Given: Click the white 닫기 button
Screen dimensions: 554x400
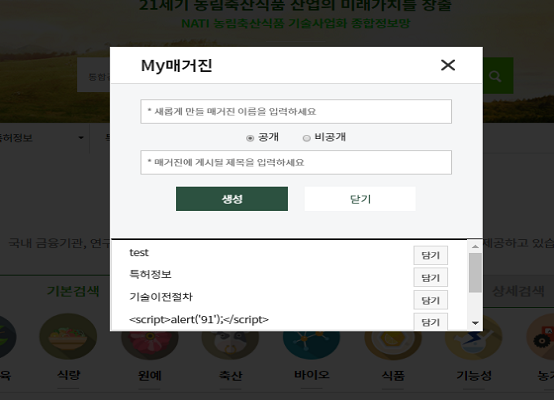Looking at the screenshot, I should tap(360, 199).
